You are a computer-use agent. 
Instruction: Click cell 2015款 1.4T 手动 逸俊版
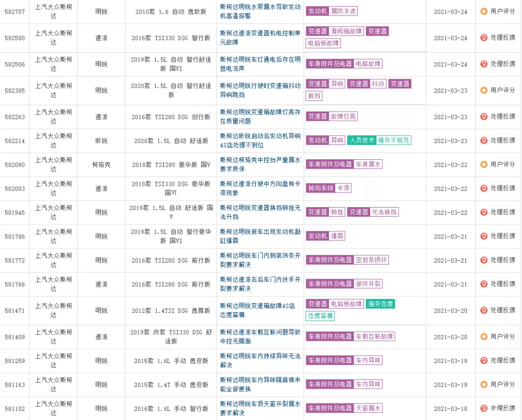(171, 385)
